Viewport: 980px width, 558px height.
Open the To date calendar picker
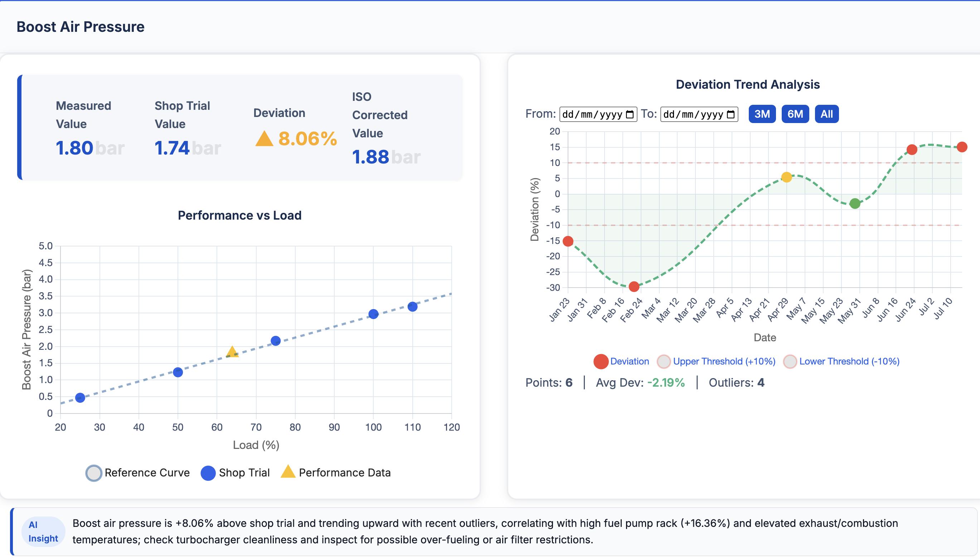731,114
